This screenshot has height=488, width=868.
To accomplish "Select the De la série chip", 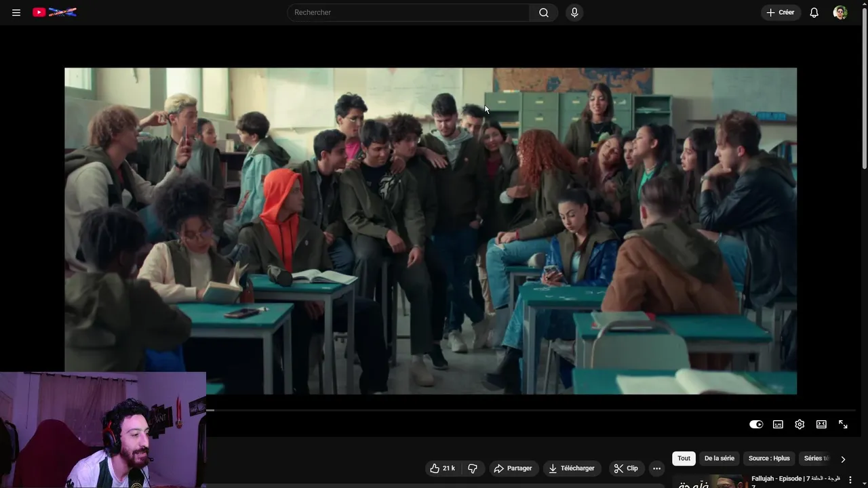I will point(719,458).
